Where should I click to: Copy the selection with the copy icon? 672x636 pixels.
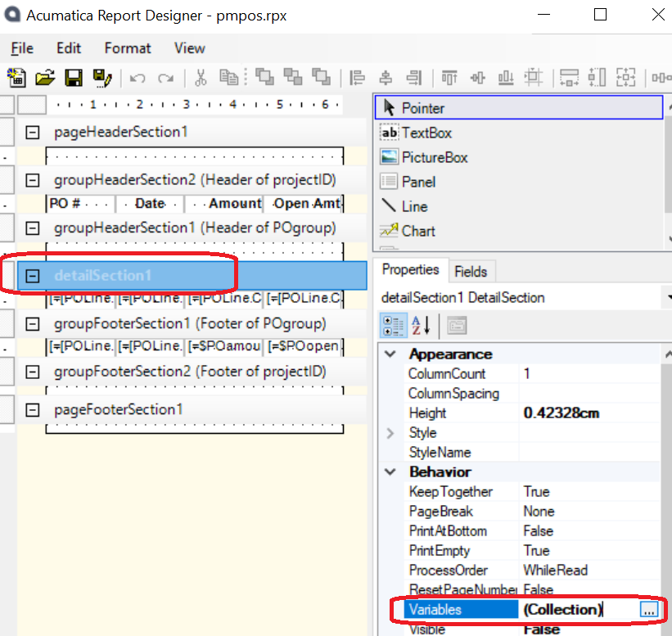pos(229,78)
